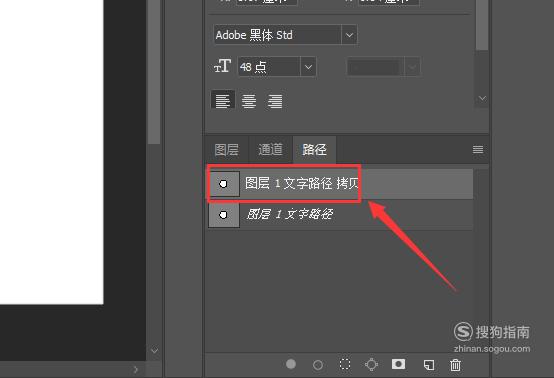
Task: Open the 48 点 font size dropdown
Action: point(308,67)
